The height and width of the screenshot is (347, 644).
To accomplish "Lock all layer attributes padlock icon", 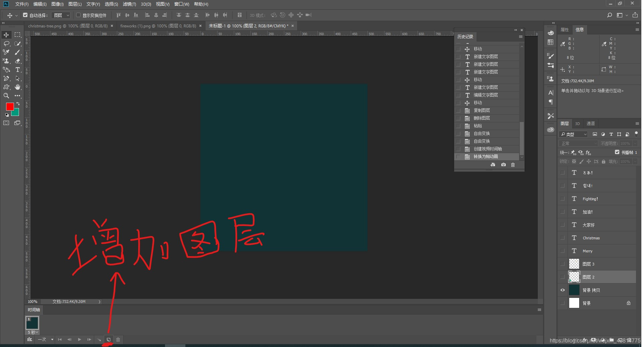I will [604, 161].
